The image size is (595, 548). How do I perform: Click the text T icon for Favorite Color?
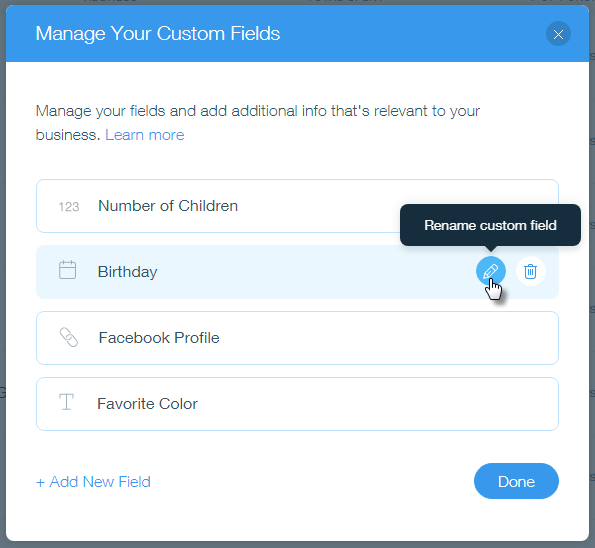click(x=66, y=402)
